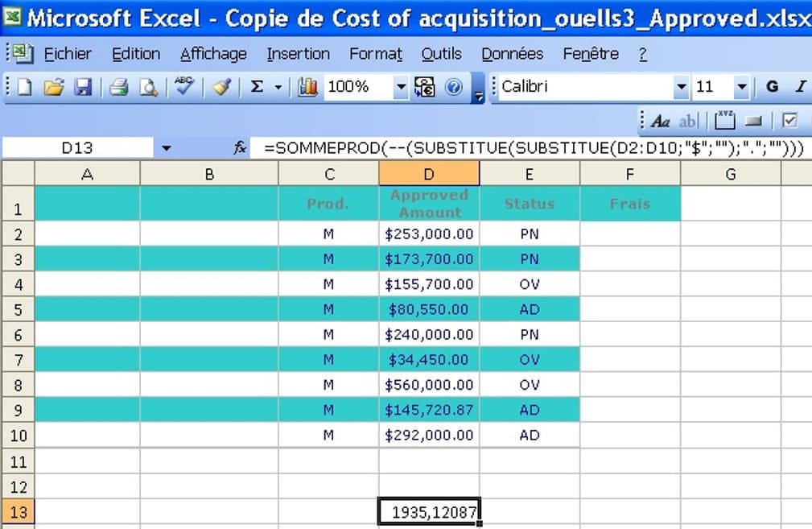Select cell D9 containing $145,720.87
The height and width of the screenshot is (529, 812).
429,410
